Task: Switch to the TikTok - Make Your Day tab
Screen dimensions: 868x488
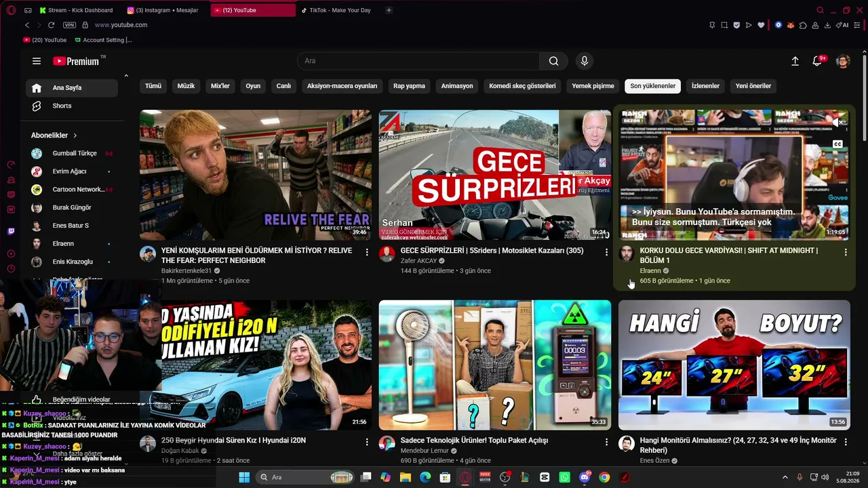Action: 338,10
